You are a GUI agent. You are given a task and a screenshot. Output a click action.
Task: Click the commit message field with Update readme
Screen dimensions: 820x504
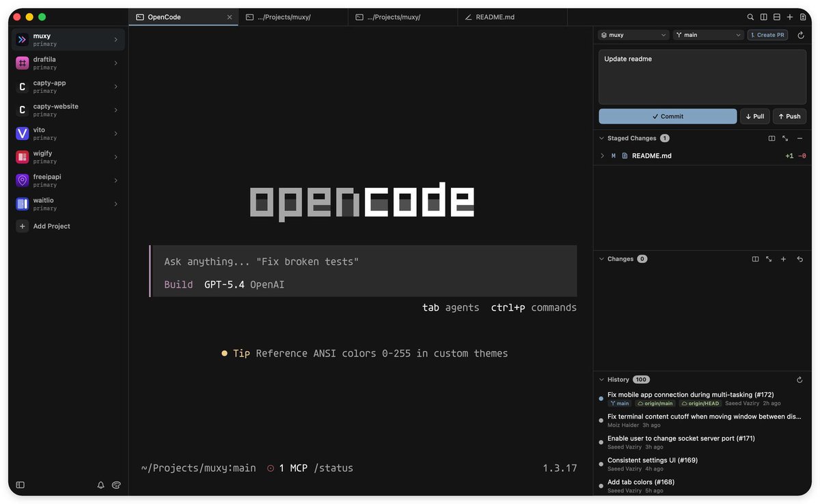702,76
